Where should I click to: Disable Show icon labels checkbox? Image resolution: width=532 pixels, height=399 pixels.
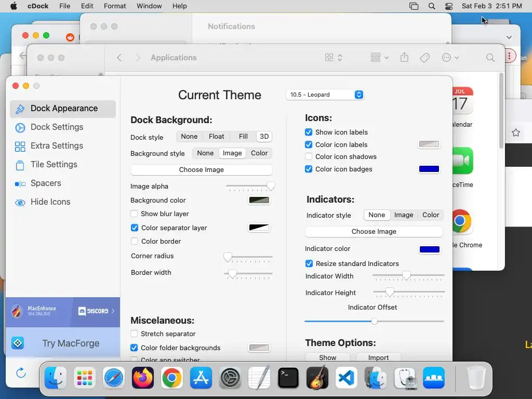(309, 132)
